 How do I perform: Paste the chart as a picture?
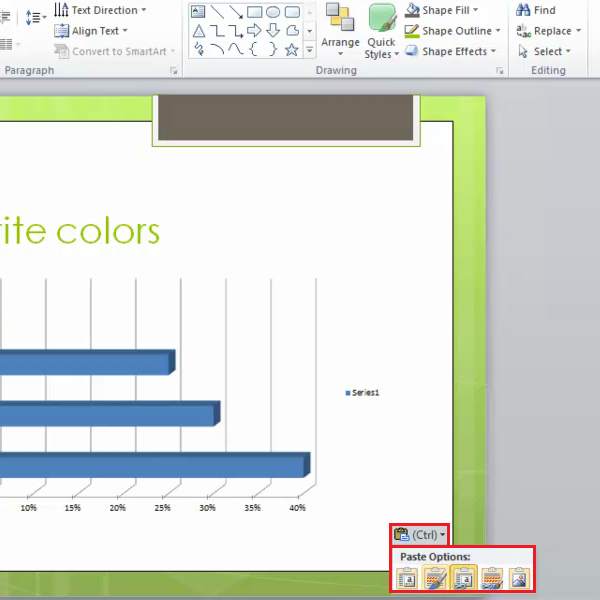520,578
